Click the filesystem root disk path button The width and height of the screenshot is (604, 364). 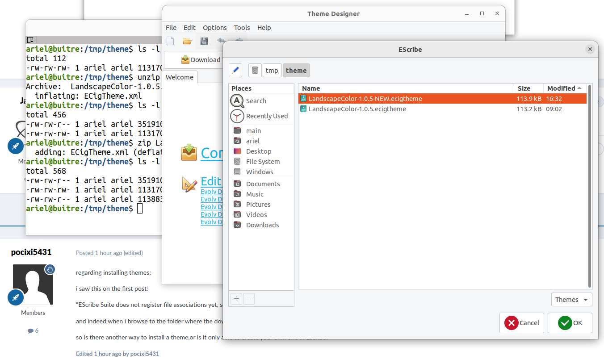(x=255, y=70)
